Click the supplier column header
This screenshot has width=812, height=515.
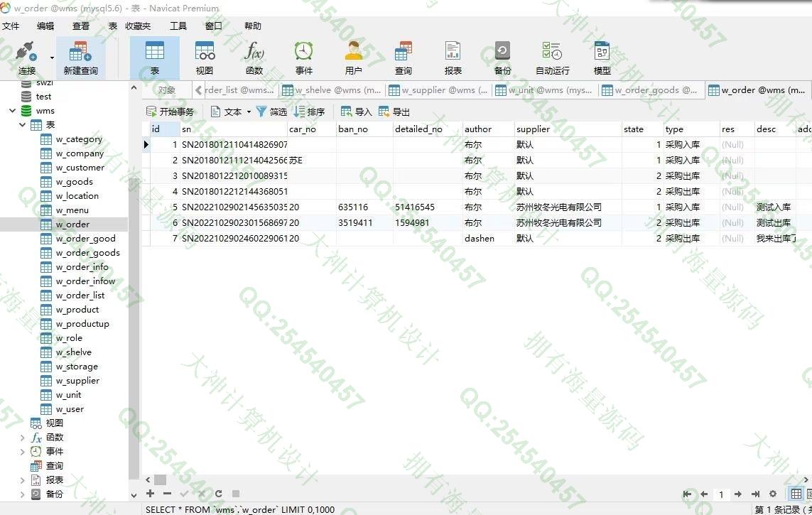click(x=568, y=129)
